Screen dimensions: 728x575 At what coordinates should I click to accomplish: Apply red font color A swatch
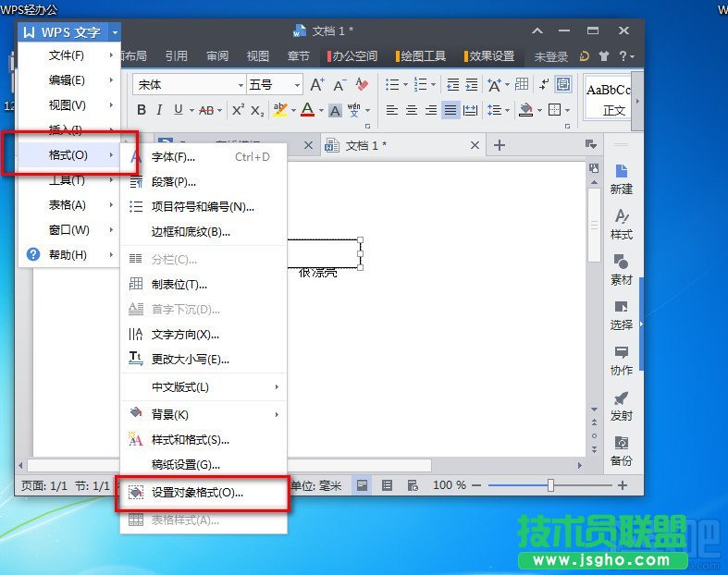(307, 110)
